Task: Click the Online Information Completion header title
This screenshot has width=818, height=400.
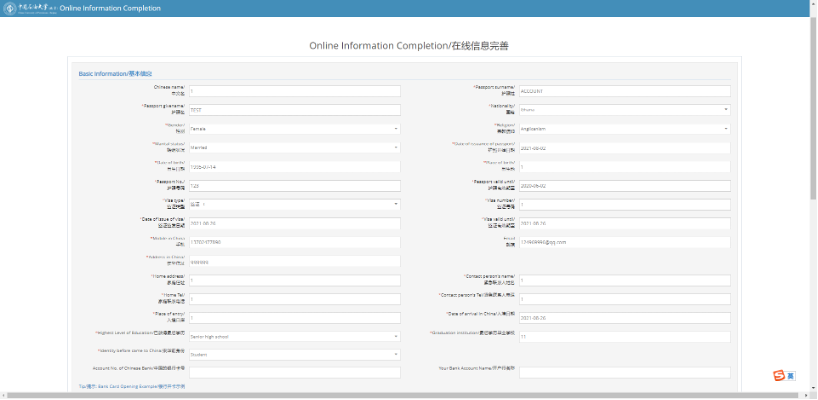Action: (101, 8)
